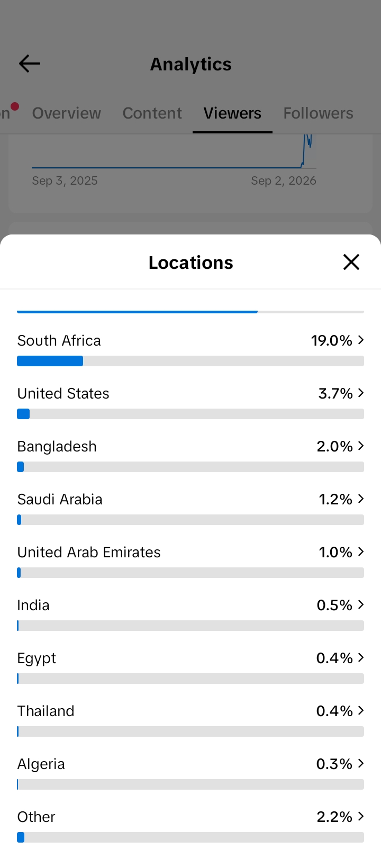This screenshot has height=868, width=381.
Task: Switch to the Overview tab
Action: click(x=66, y=113)
